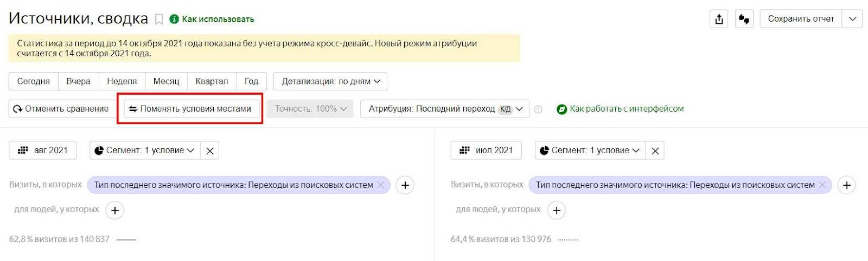
Task: Delete left search systems filter chip
Action: click(381, 185)
